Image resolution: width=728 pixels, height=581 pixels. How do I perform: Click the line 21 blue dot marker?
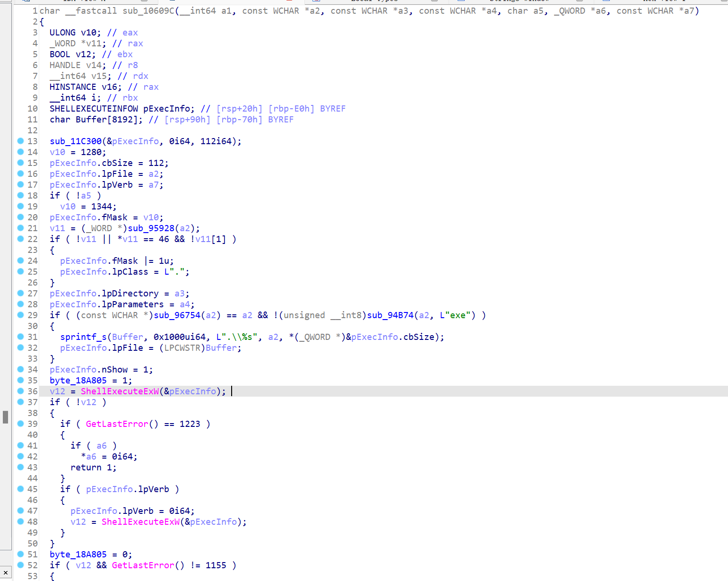coord(20,228)
